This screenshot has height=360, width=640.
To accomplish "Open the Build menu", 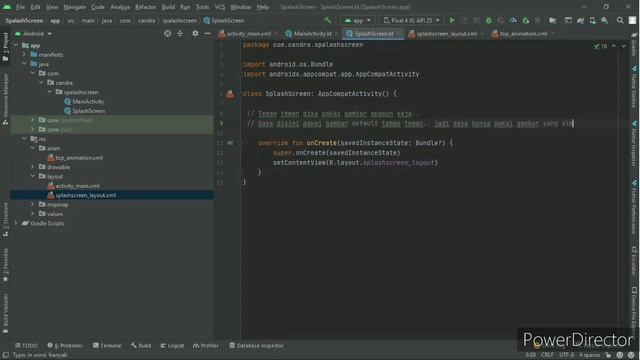I will (168, 7).
